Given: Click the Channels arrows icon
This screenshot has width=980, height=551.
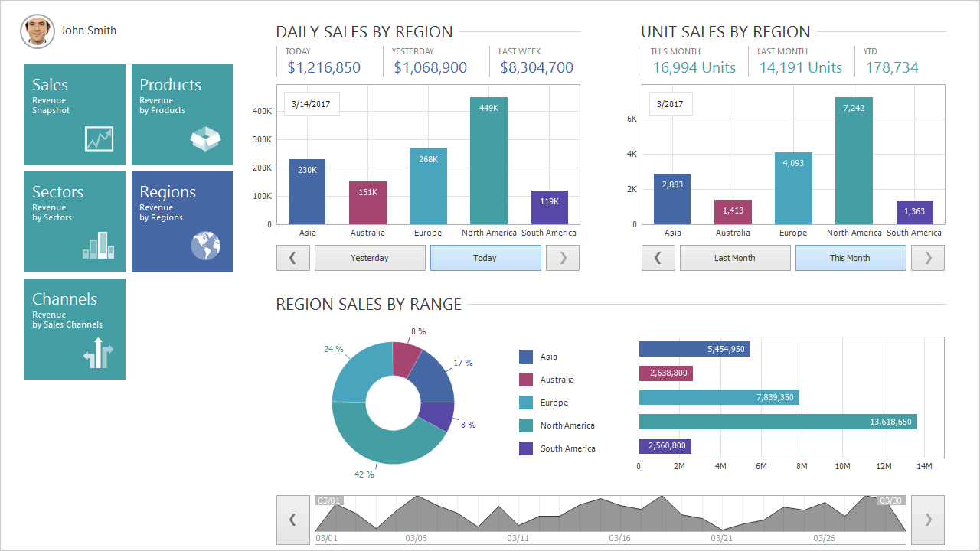Looking at the screenshot, I should [99, 354].
